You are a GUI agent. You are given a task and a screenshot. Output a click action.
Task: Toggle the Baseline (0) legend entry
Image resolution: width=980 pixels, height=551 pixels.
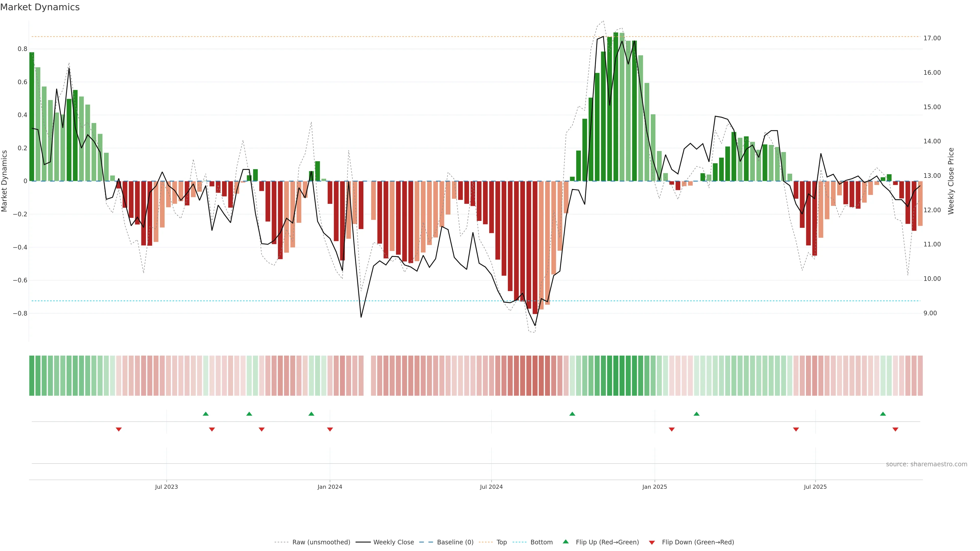pyautogui.click(x=455, y=542)
